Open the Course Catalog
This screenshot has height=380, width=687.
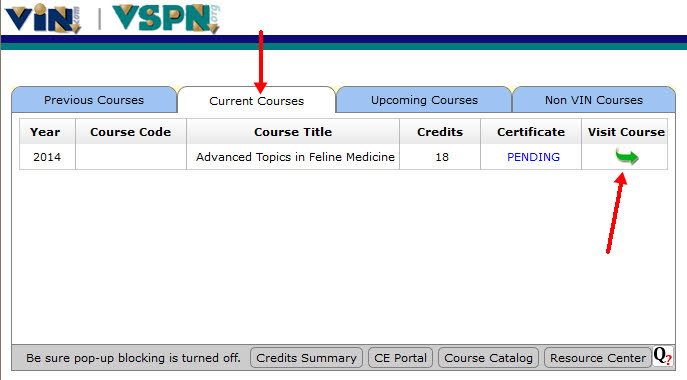[x=488, y=358]
